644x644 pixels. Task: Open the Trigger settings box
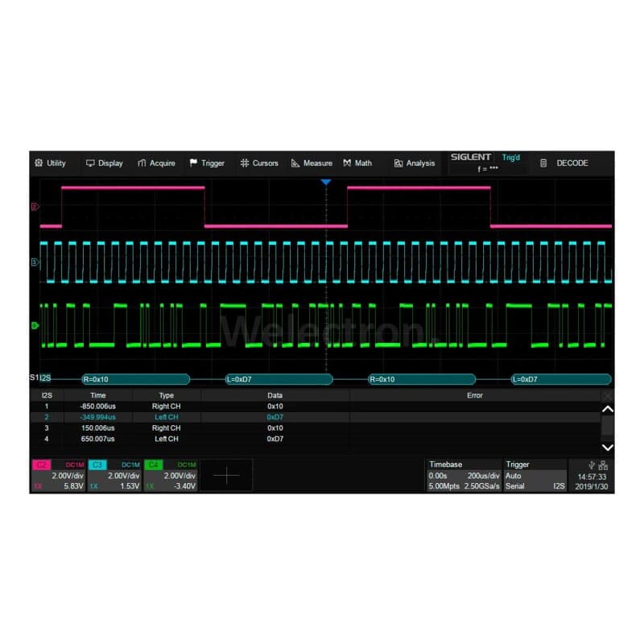[535, 475]
